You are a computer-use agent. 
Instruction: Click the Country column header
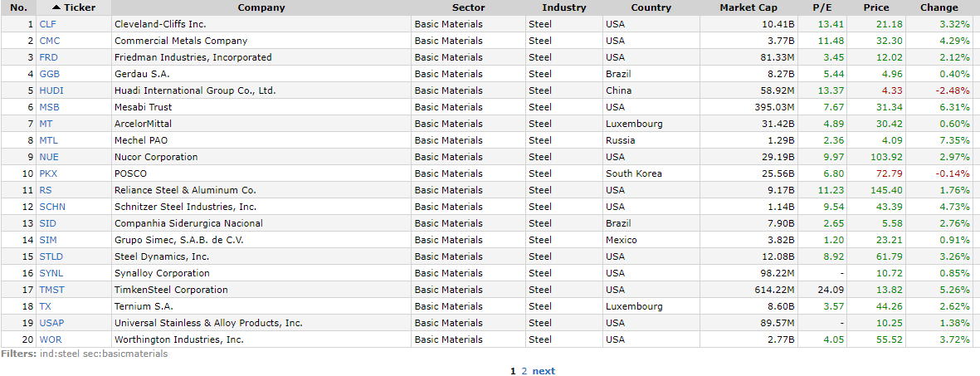(x=651, y=7)
